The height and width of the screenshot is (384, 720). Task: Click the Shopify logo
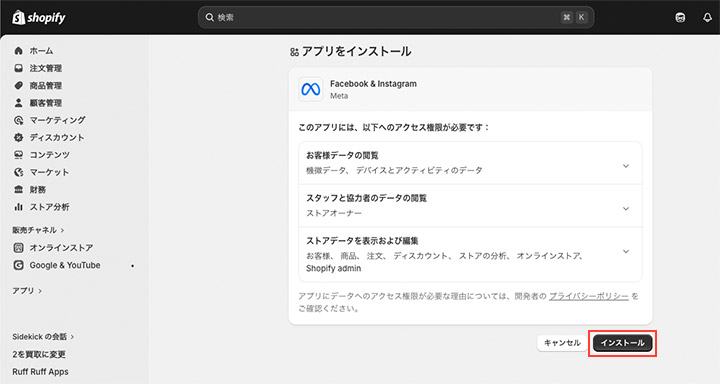[39, 17]
